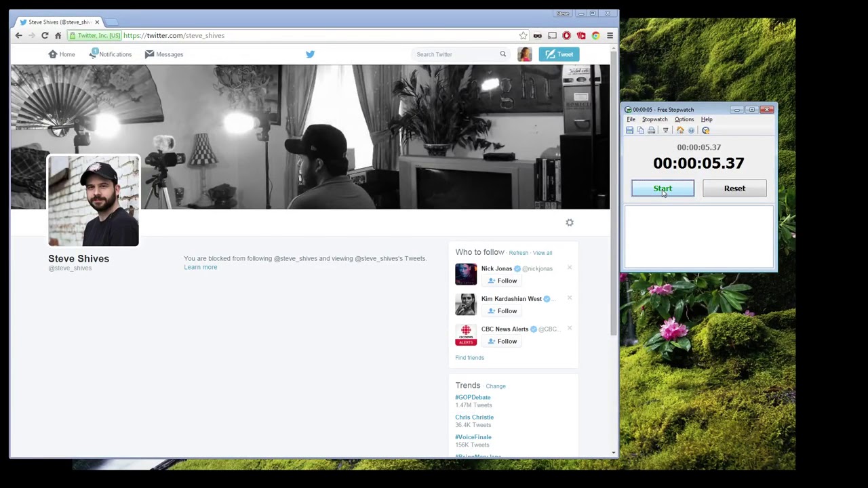Open a new Chrome tab

click(x=113, y=22)
